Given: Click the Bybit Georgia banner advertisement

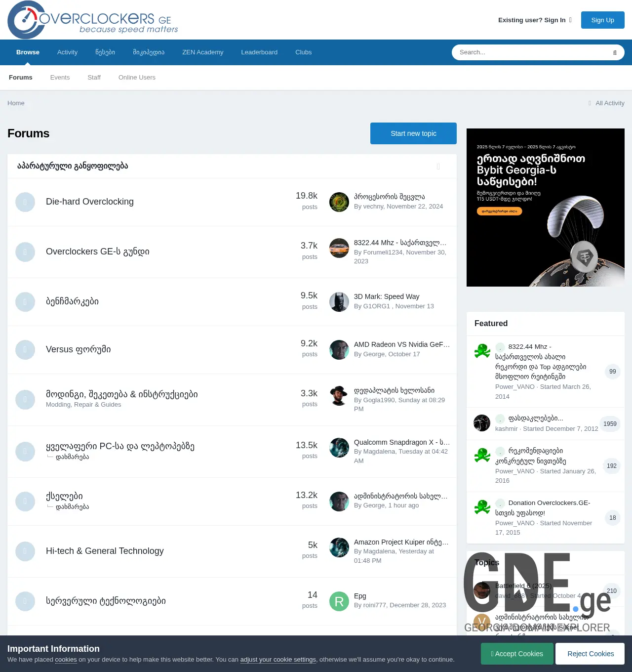Looking at the screenshot, I should pos(545,207).
